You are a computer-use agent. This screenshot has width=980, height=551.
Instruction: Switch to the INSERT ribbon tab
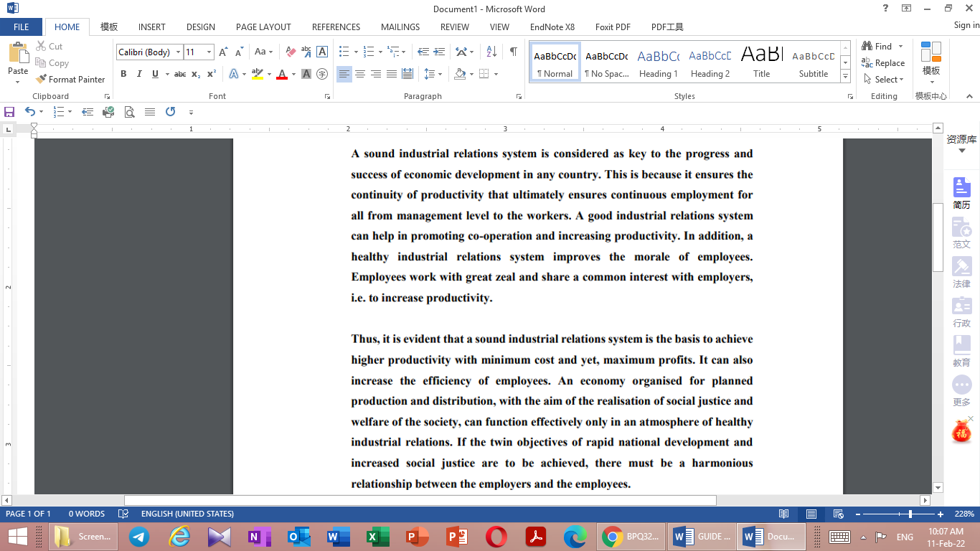tap(151, 27)
